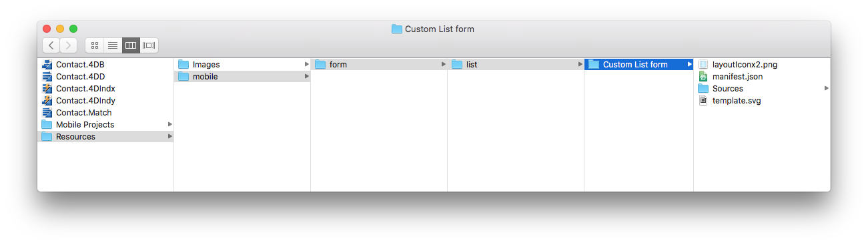Switch to list view mode
868x245 pixels.
[x=113, y=45]
